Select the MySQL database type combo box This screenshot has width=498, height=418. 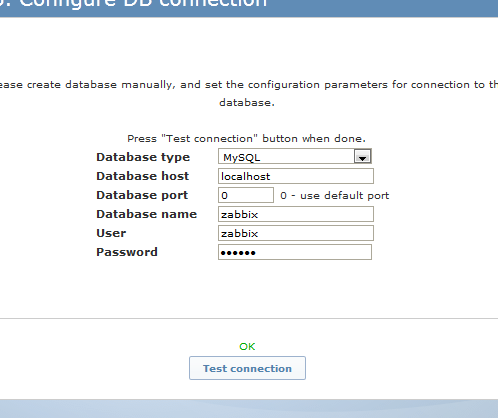click(295, 156)
